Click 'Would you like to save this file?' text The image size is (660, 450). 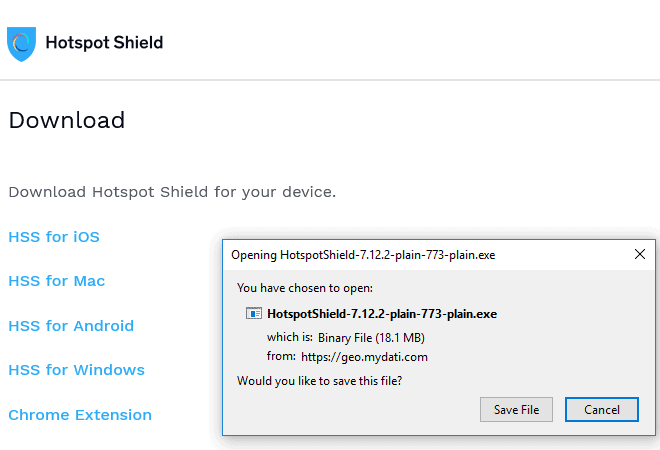coord(319,381)
